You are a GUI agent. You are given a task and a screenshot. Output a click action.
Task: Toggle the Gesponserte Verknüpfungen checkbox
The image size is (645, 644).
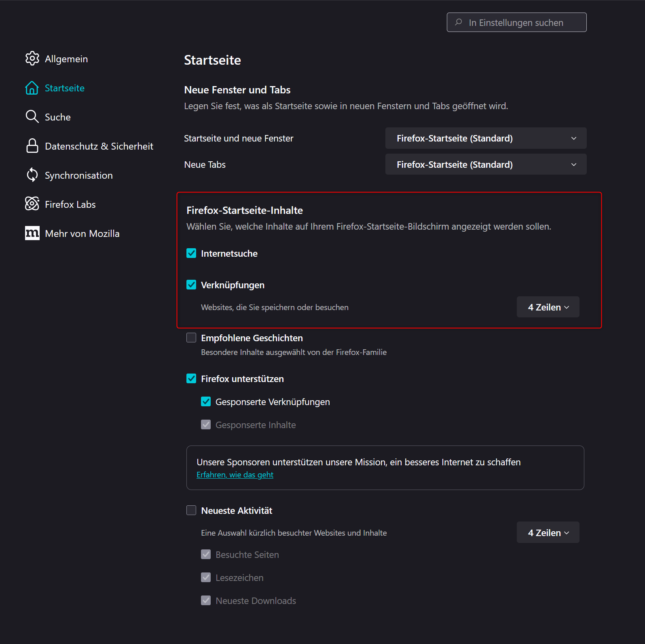tap(206, 402)
